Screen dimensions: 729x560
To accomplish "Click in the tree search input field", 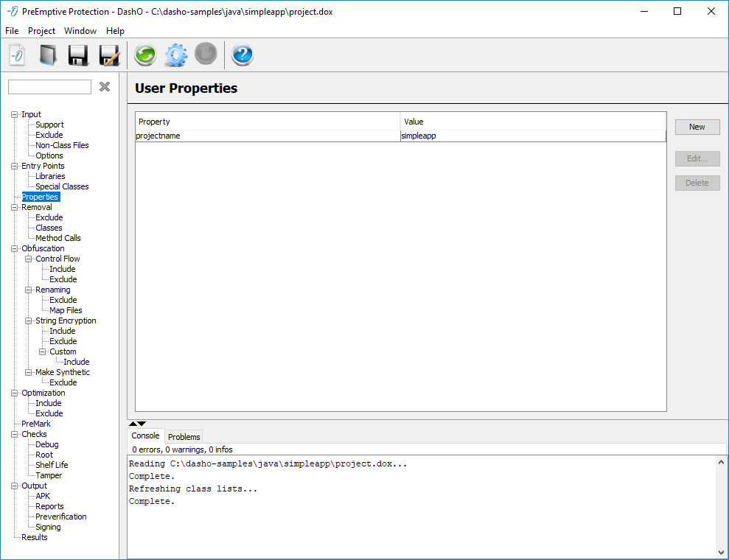I will [49, 87].
